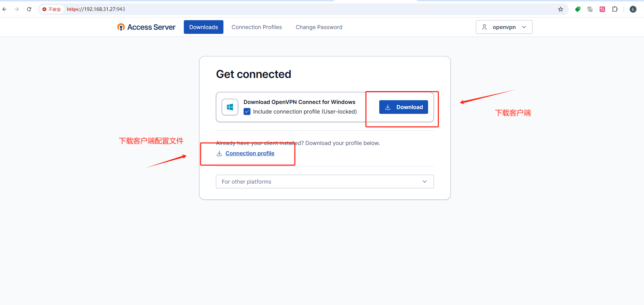The height and width of the screenshot is (305, 644).
Task: Open the browser profile avatar "k"
Action: pos(633,9)
